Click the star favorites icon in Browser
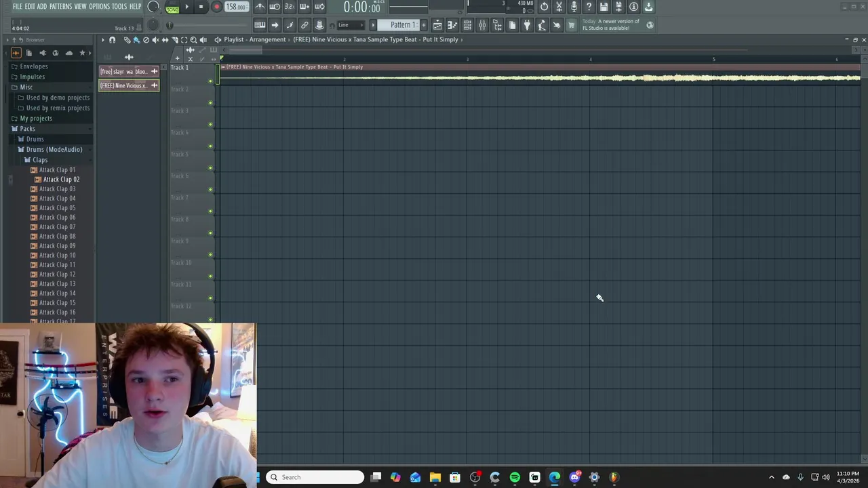Screen dimensions: 868x488 coord(82,53)
